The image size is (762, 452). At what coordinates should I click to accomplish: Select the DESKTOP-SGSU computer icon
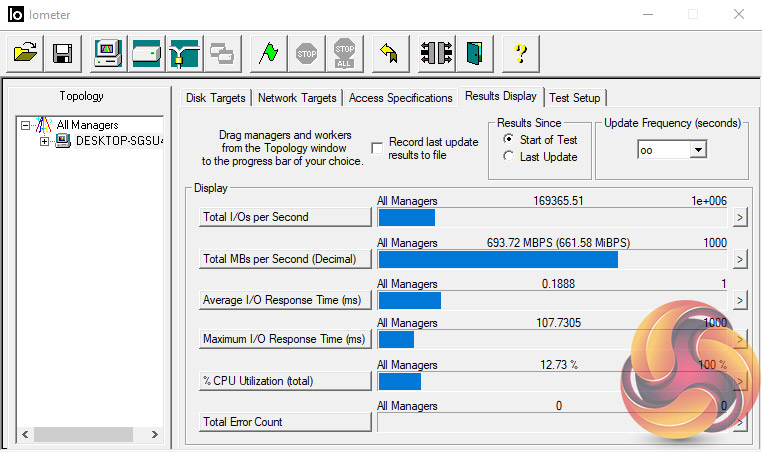coord(63,141)
